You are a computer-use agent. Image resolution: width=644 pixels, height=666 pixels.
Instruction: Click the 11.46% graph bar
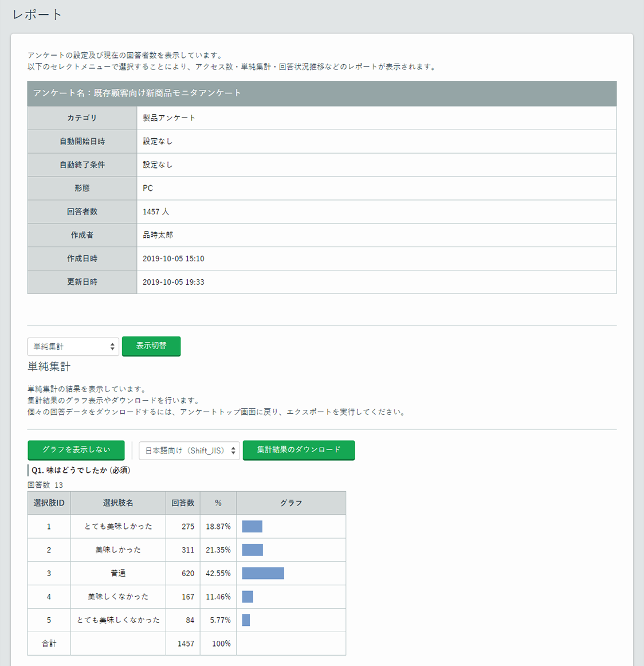click(248, 597)
